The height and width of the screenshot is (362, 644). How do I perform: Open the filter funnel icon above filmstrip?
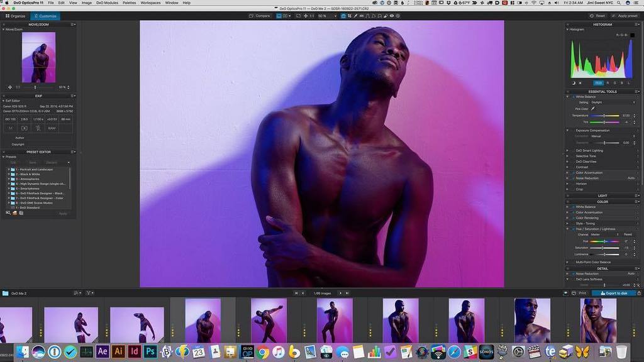[89, 293]
